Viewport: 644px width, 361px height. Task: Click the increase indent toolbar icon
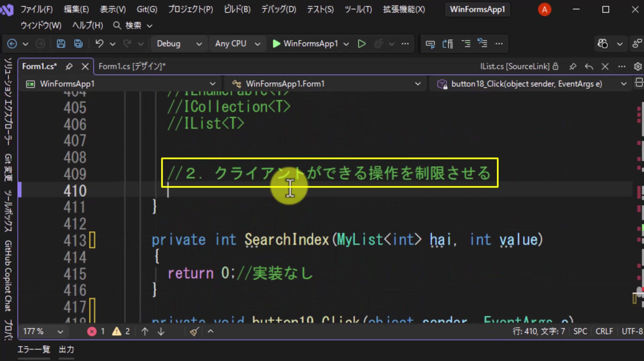(x=448, y=44)
